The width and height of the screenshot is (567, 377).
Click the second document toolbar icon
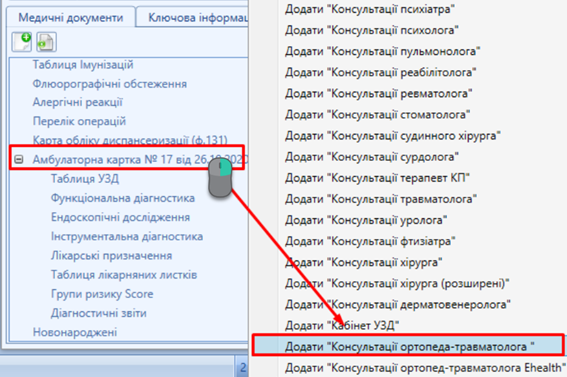(x=46, y=42)
